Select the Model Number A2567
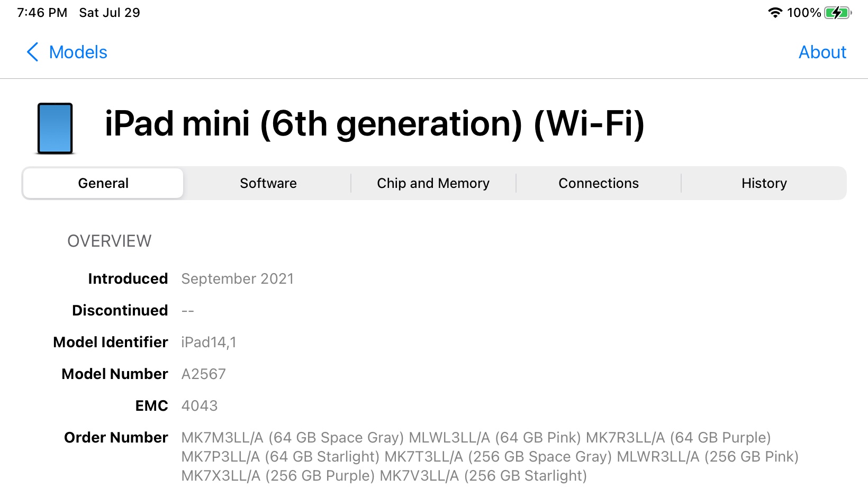The height and width of the screenshot is (487, 868). click(x=203, y=374)
